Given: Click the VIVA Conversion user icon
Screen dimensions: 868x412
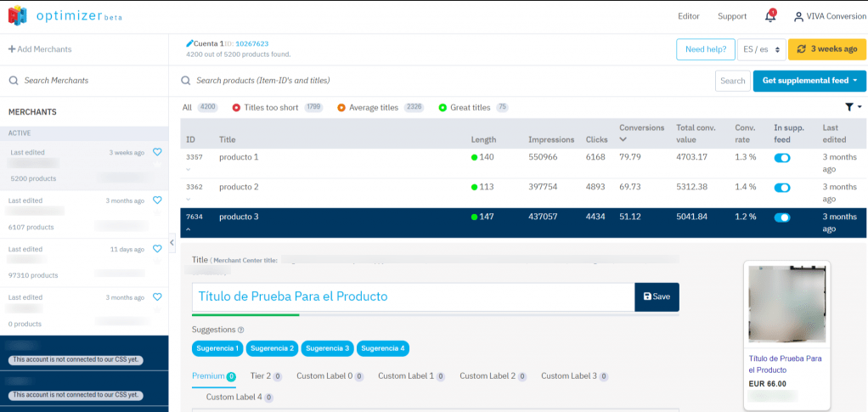Looking at the screenshot, I should (798, 17).
